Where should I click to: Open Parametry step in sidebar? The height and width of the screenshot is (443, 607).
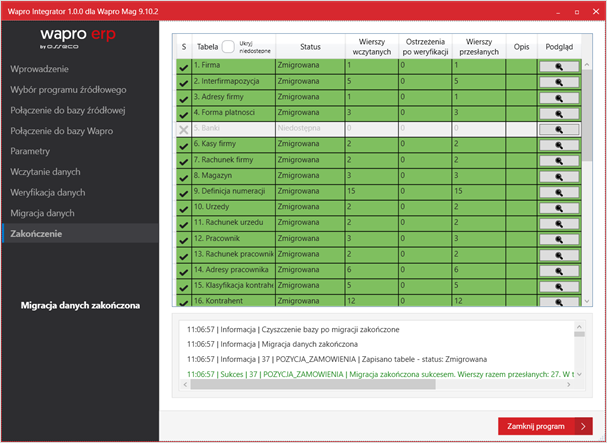(30, 152)
